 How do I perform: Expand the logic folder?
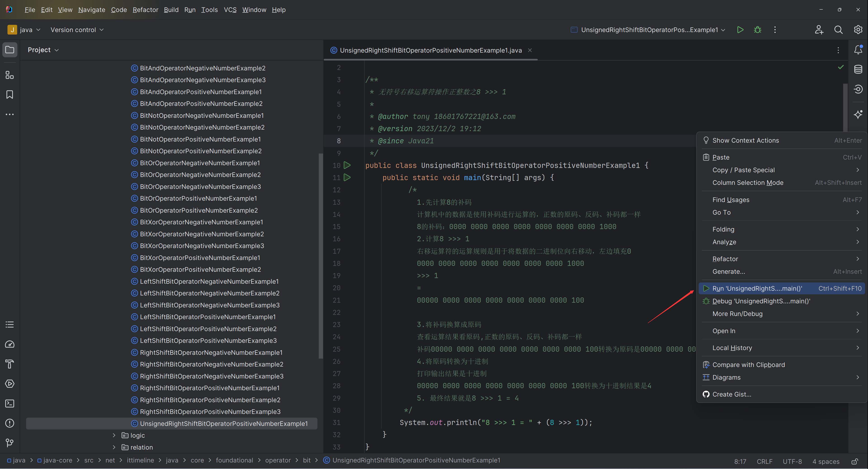click(114, 435)
